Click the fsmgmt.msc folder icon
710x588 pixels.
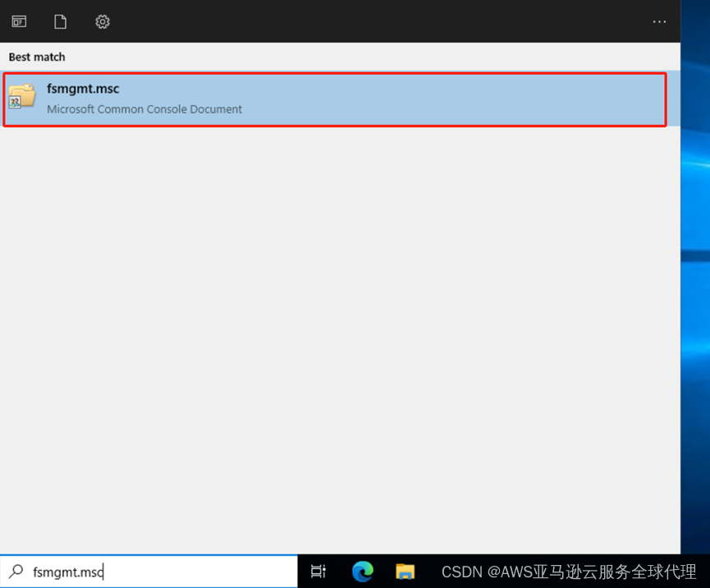coord(21,96)
